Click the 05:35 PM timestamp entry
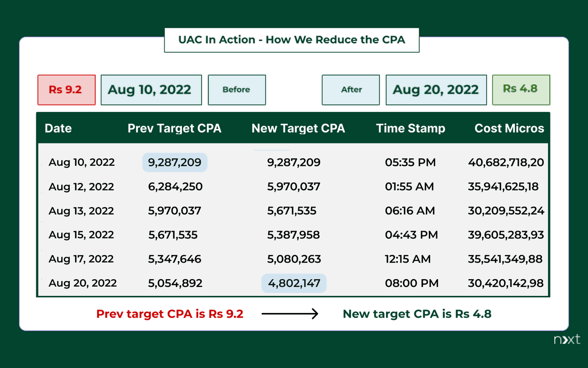 pos(411,162)
